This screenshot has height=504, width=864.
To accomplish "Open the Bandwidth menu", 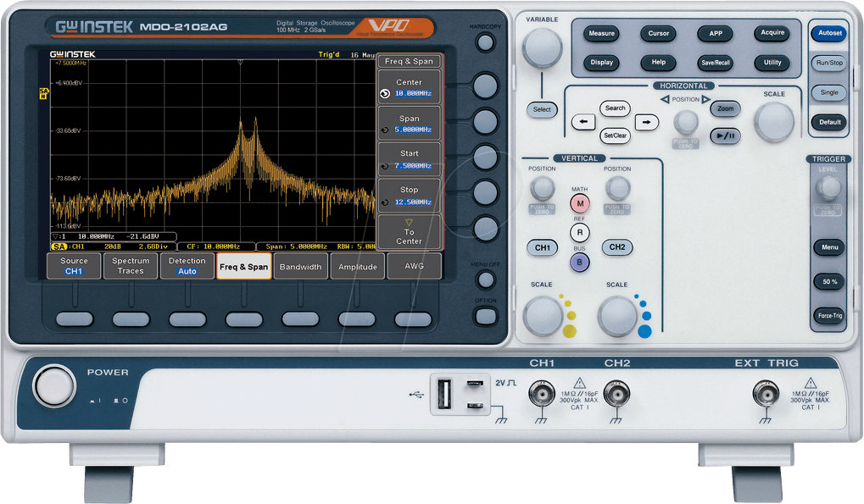I will pos(300,265).
